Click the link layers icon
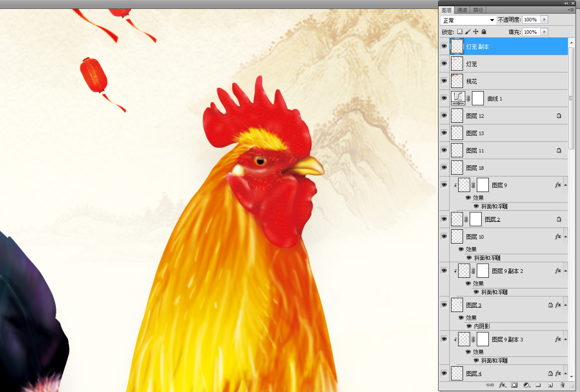The height and width of the screenshot is (392, 580). pyautogui.click(x=490, y=385)
